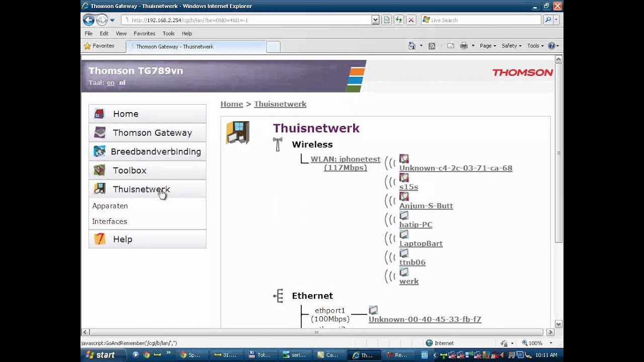Click the Favorites star button
The width and height of the screenshot is (644, 362).
(100, 46)
